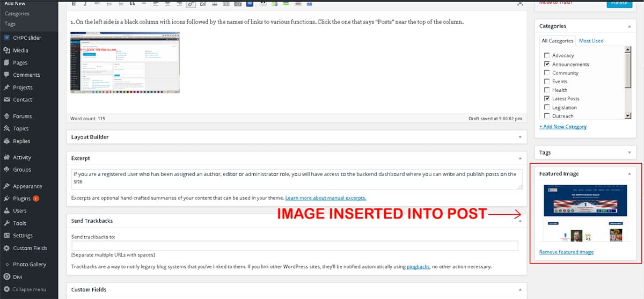Image resolution: width=644 pixels, height=299 pixels.
Task: Go to Pages via its sidebar icon
Action: (x=6, y=63)
